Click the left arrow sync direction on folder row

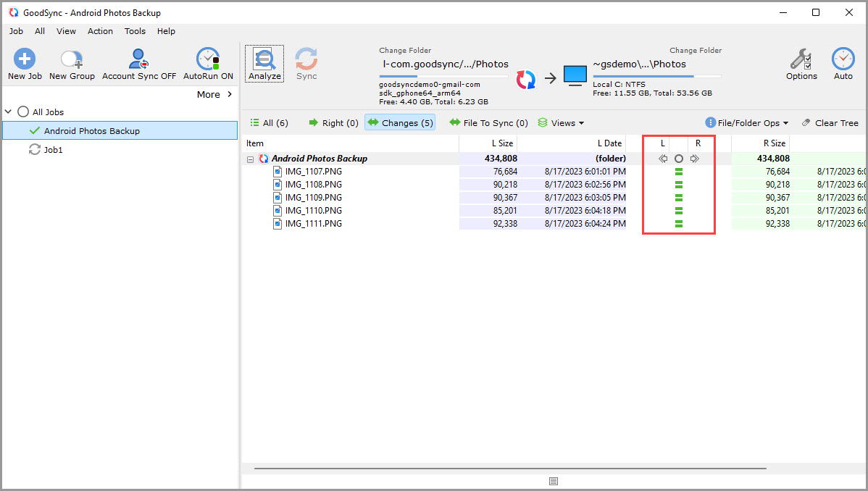pos(663,159)
